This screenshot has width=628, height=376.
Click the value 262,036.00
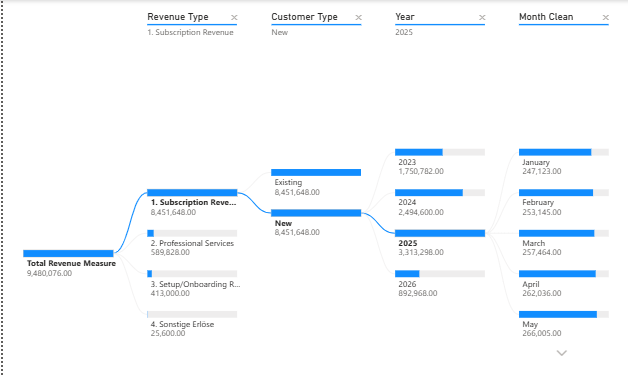[541, 293]
